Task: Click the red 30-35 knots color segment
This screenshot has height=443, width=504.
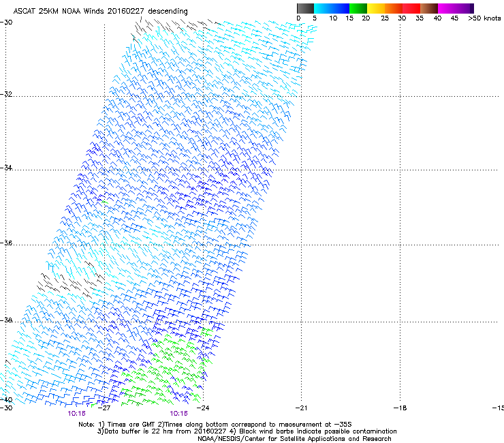Action: 411,8
